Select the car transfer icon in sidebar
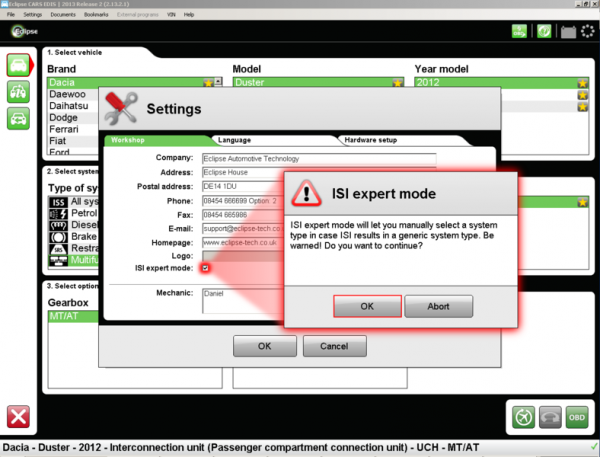 [x=18, y=119]
